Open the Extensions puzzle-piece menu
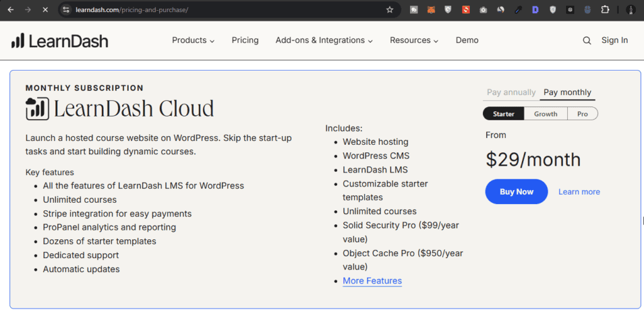 point(605,9)
